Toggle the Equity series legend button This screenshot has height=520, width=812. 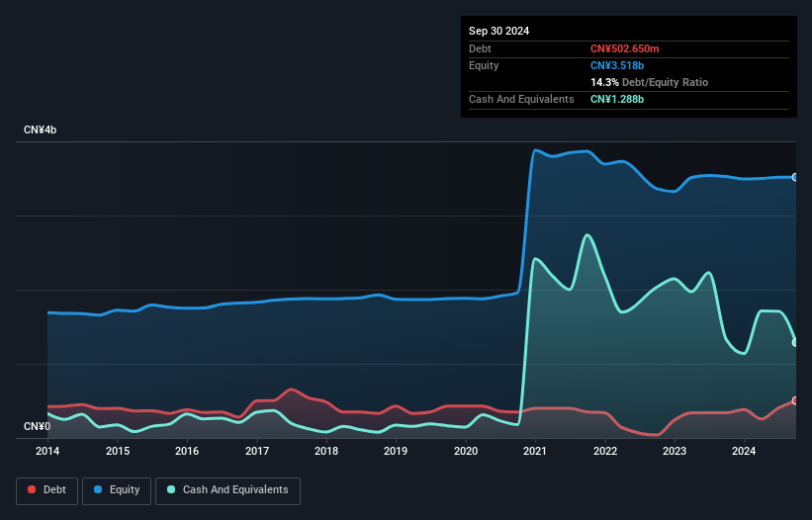[117, 490]
